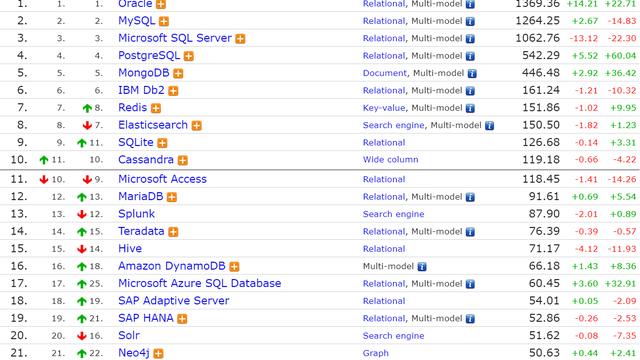Click the orange plus icon beside Redis
Viewport: 640px width, 360px height.
[156, 108]
